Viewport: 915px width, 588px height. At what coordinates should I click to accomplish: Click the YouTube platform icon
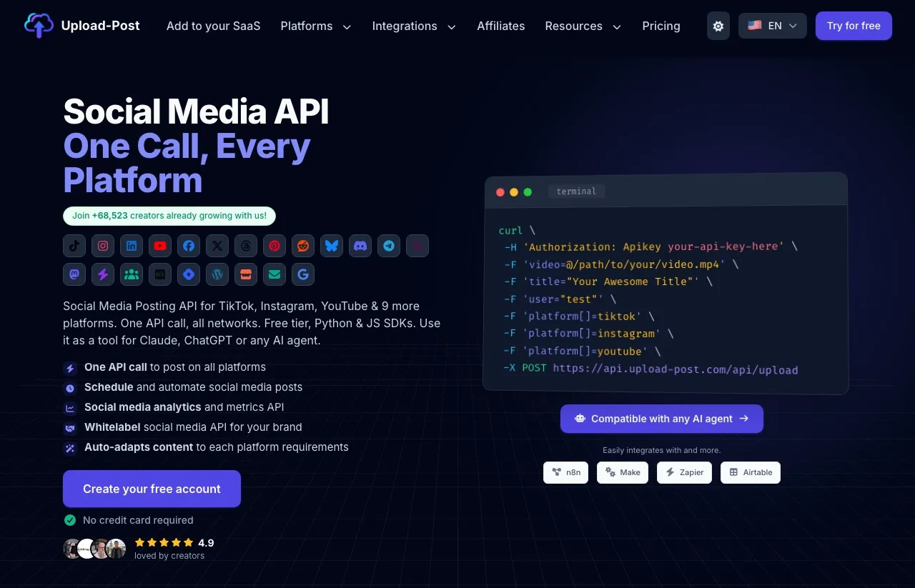click(160, 246)
